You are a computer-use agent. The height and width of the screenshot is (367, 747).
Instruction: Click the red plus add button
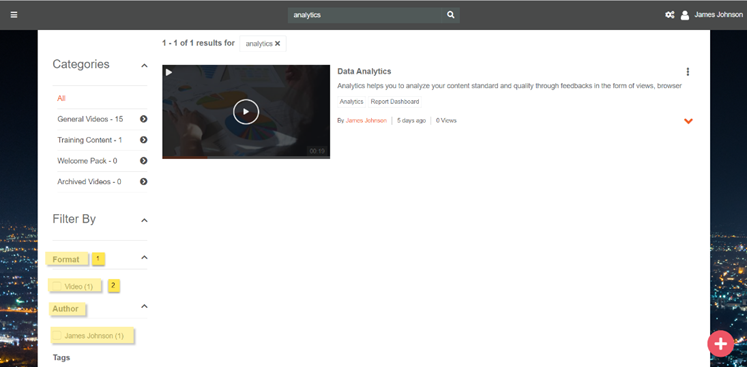pos(720,343)
